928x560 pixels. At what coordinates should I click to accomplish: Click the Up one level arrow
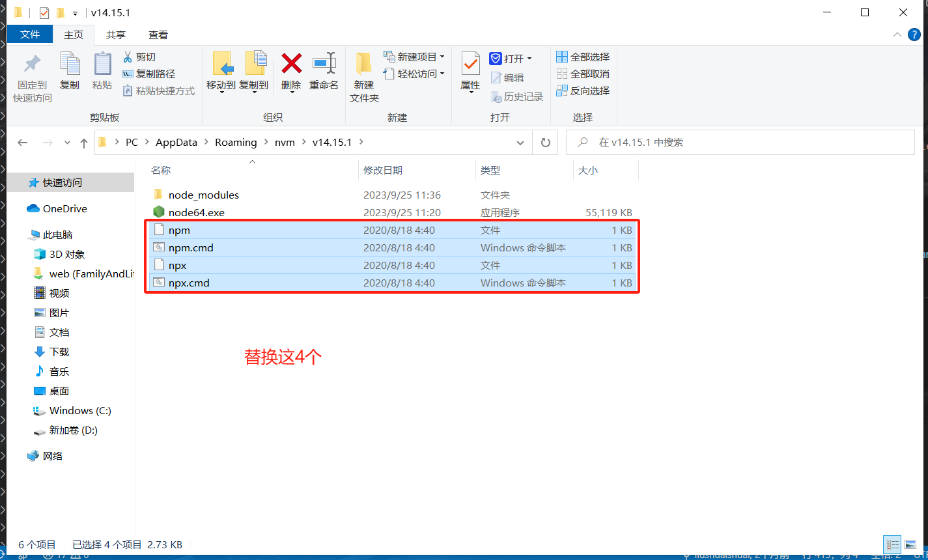tap(84, 143)
